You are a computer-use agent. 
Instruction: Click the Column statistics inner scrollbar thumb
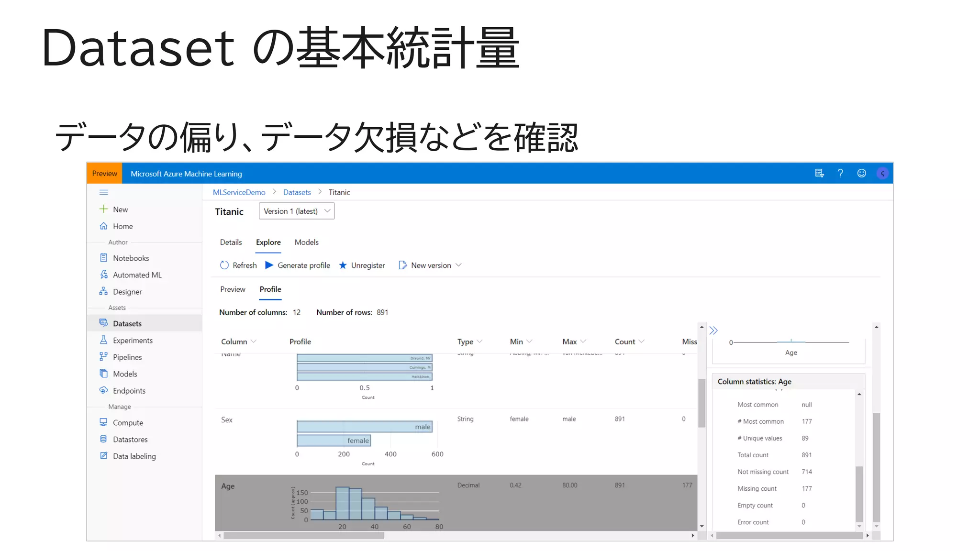(859, 494)
